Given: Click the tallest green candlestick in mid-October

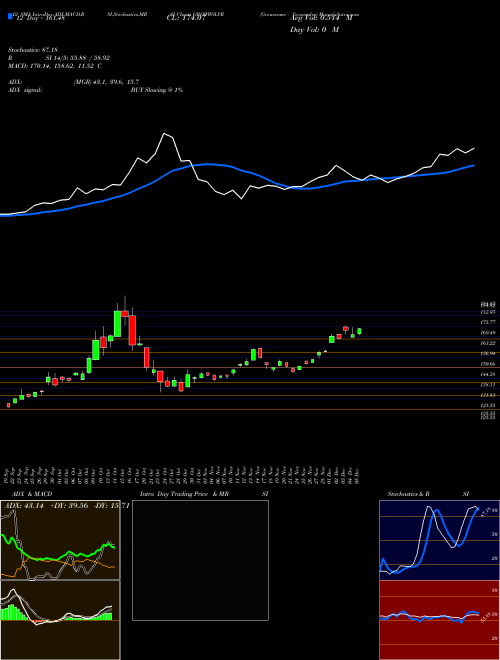Looking at the screenshot, I should 117,324.
